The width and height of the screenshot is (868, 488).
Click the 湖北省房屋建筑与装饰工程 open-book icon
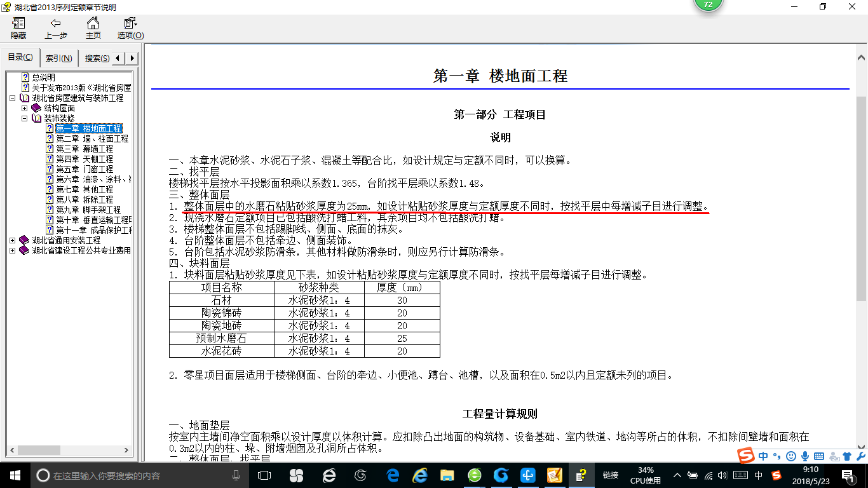pos(24,98)
